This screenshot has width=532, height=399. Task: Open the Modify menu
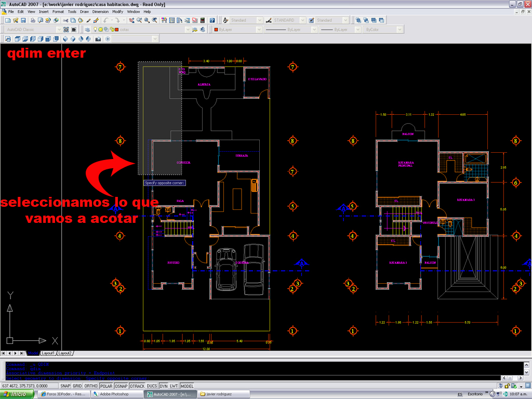pos(118,11)
